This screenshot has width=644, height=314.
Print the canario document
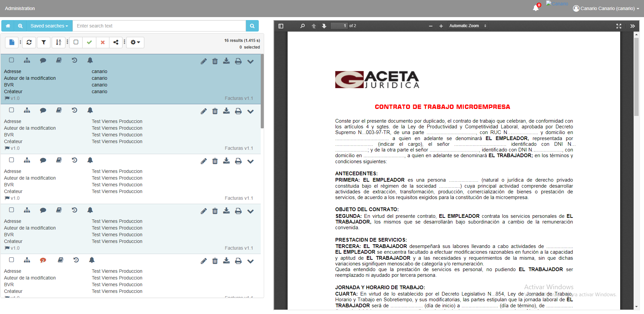(238, 61)
